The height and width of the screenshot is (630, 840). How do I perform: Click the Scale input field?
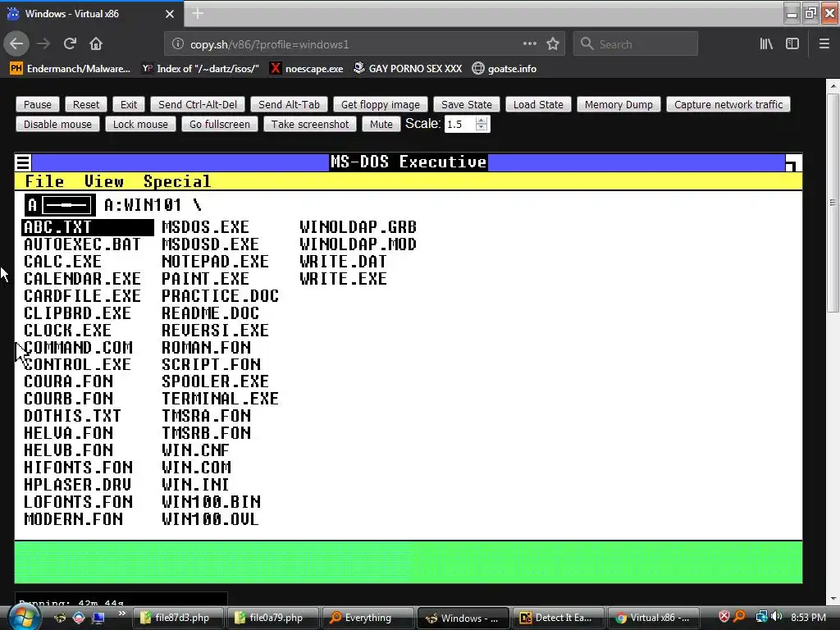pyautogui.click(x=460, y=125)
